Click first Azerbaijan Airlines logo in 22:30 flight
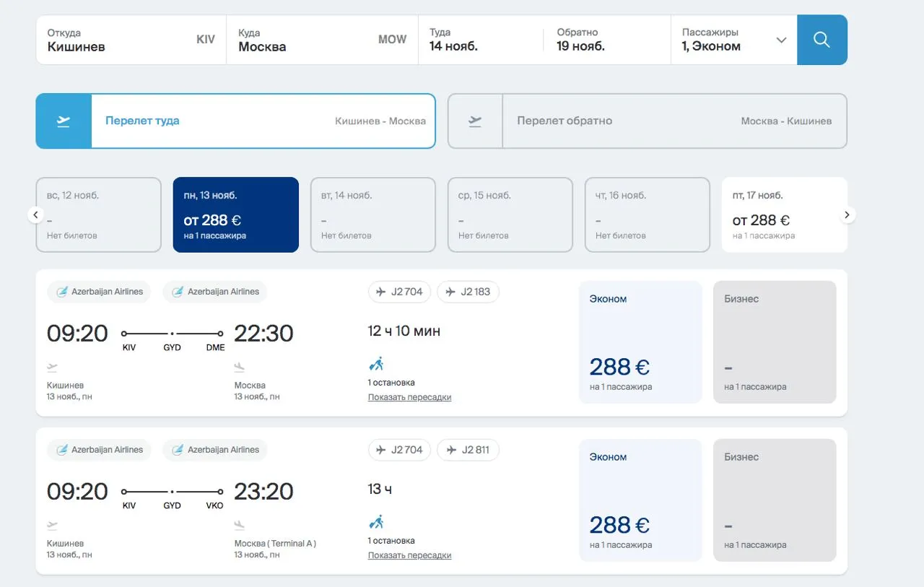Viewport: 924px width, 587px height. (61, 292)
